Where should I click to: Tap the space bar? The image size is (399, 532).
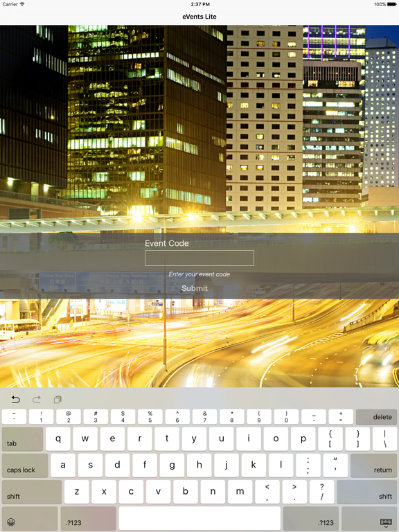(x=199, y=518)
